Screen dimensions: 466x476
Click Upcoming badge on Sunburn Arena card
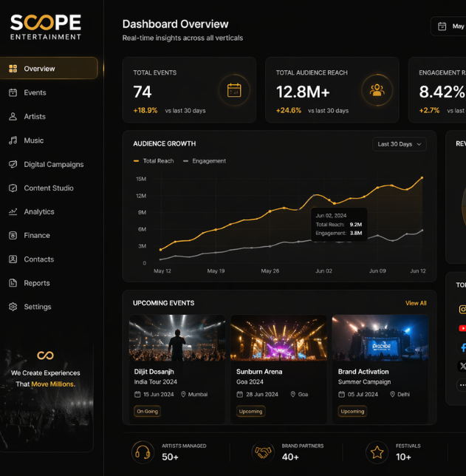[x=250, y=412]
